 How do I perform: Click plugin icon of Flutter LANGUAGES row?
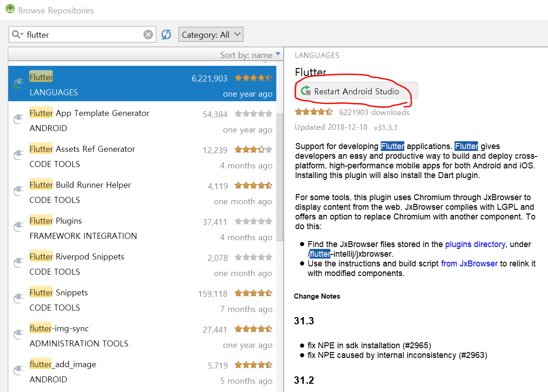pos(18,83)
